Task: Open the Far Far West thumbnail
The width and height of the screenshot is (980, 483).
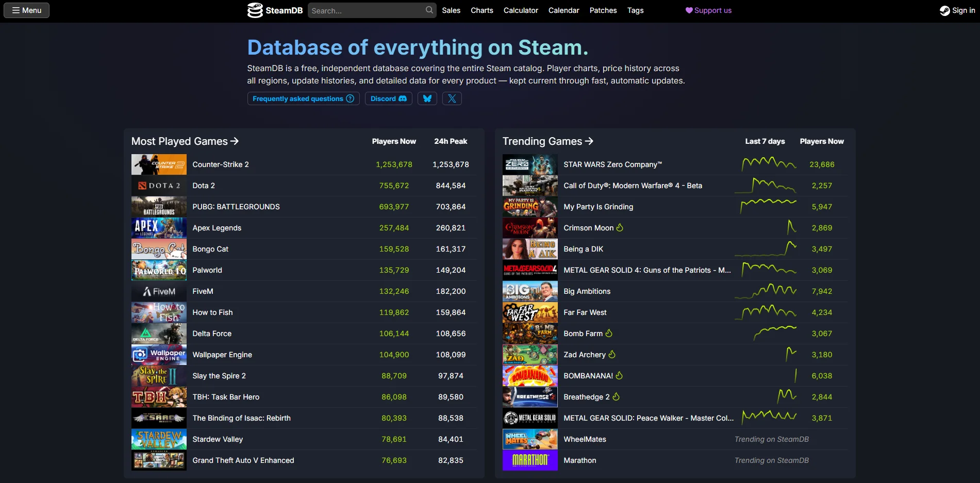Action: pos(530,312)
